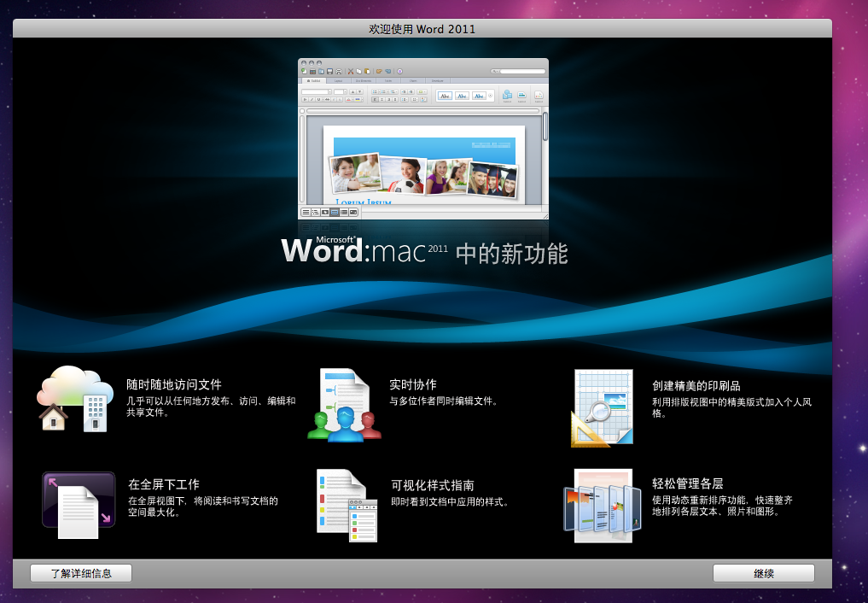
Task: Click the 可视化样式指南 heading
Action: click(433, 486)
